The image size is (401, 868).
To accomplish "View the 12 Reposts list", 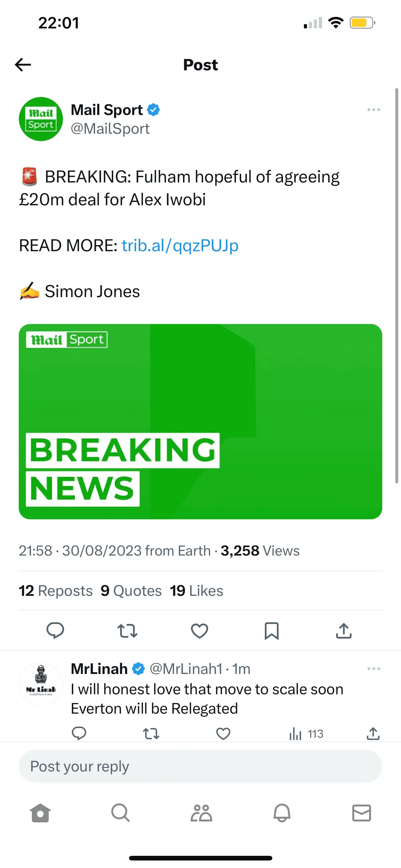I will coord(56,591).
